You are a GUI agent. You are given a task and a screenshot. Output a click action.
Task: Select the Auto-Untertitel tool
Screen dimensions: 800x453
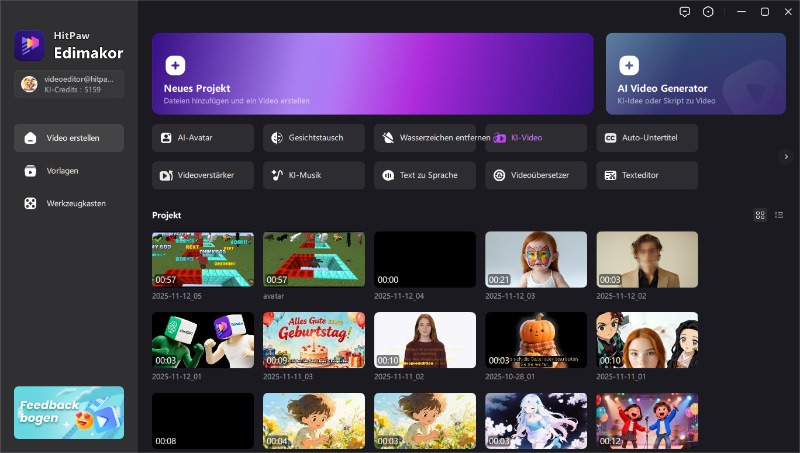647,138
